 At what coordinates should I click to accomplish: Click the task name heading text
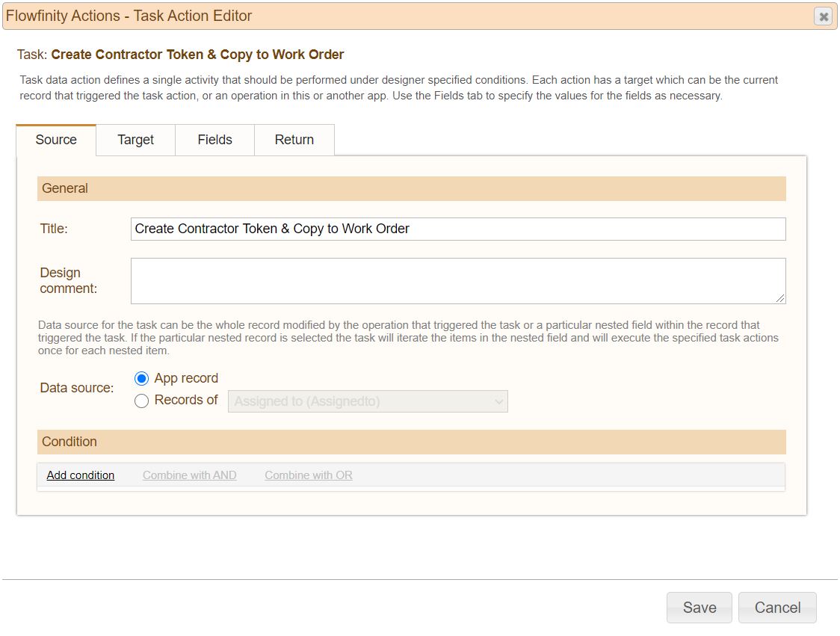(198, 55)
